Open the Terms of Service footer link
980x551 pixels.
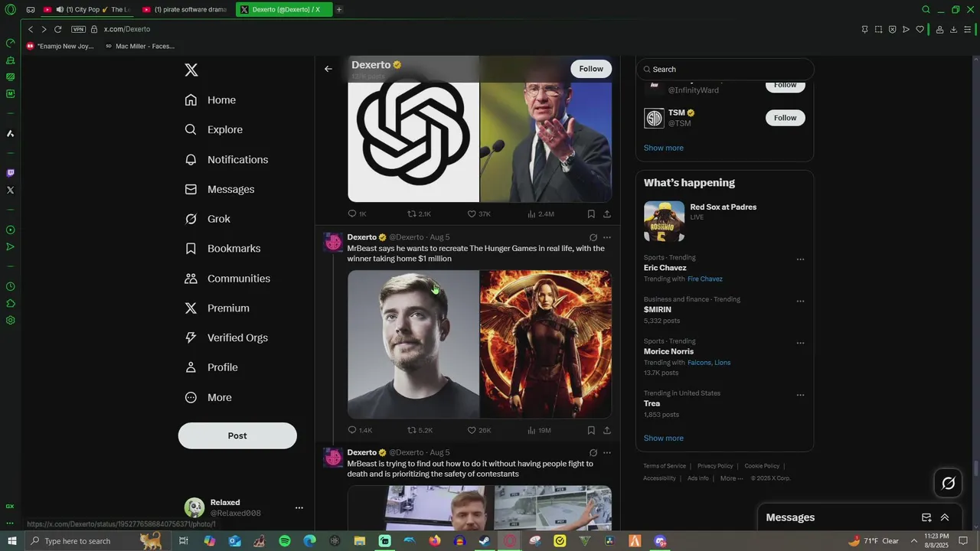[x=665, y=466]
